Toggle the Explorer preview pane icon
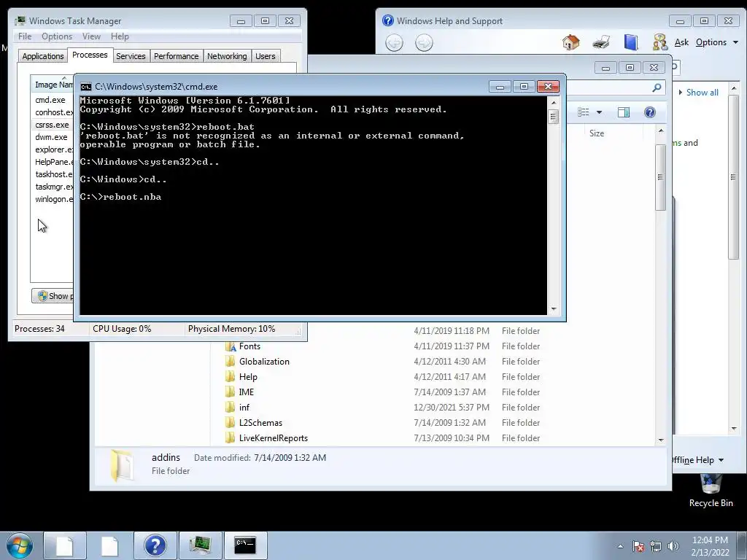The height and width of the screenshot is (560, 747). pyautogui.click(x=623, y=112)
